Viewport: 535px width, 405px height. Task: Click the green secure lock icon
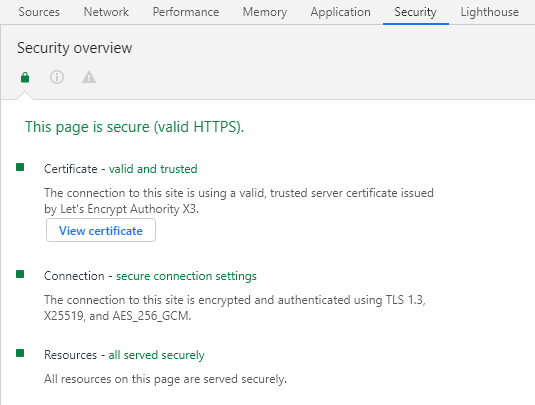[x=25, y=77]
